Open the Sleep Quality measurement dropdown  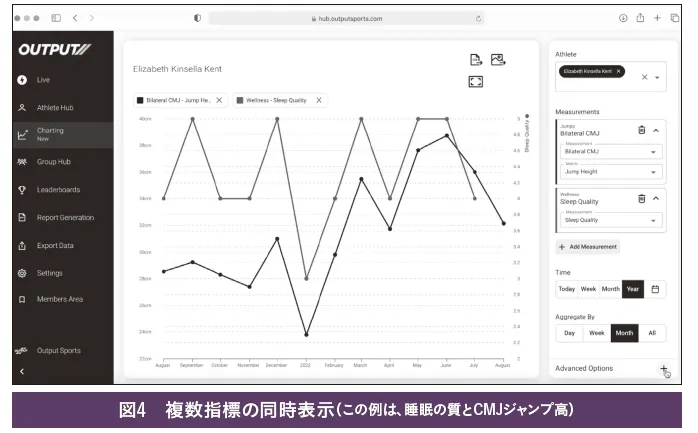[x=611, y=220]
